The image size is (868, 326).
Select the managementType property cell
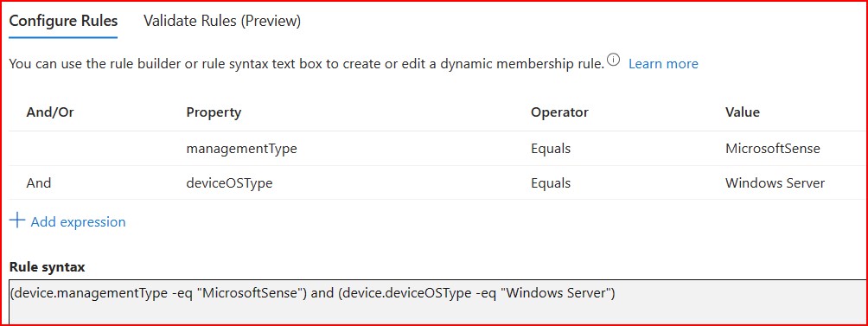[x=241, y=149]
